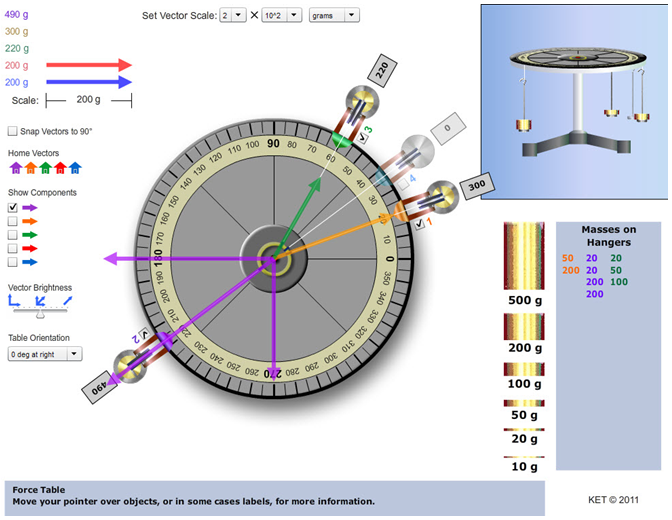This screenshot has height=520, width=672.
Task: Click the Vector Brightness slider handle
Action: (41, 314)
